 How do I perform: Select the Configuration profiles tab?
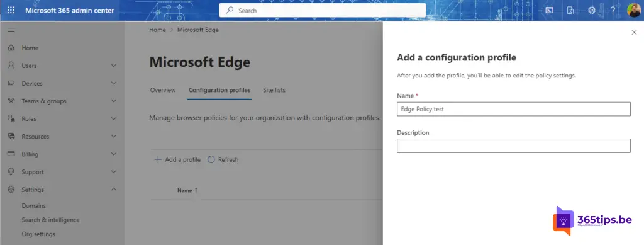pos(219,90)
